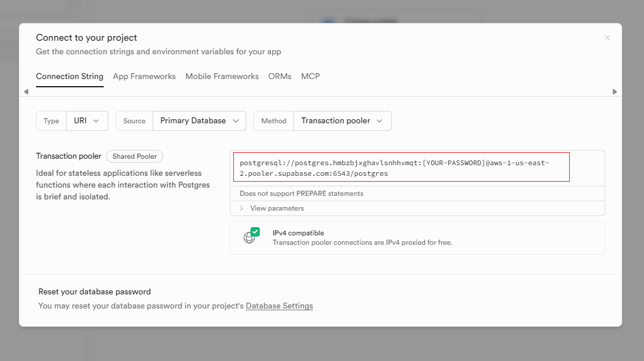Close the Connect to your project dialog
Image resolution: width=644 pixels, height=361 pixels.
(607, 37)
